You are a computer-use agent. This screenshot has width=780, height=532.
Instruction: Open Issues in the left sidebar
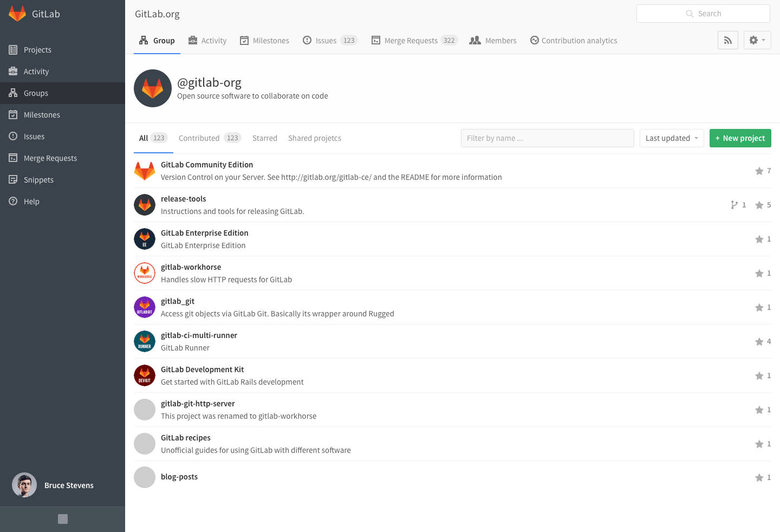point(62,137)
